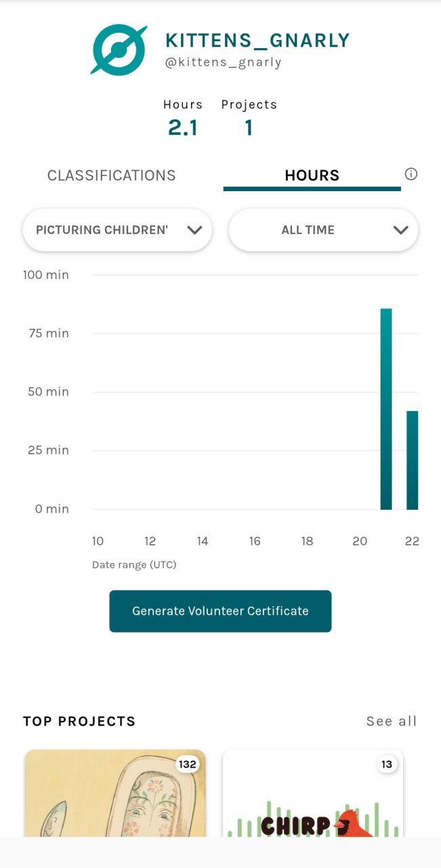Switch to the Classifications tab
The image size is (441, 868).
coord(112,176)
